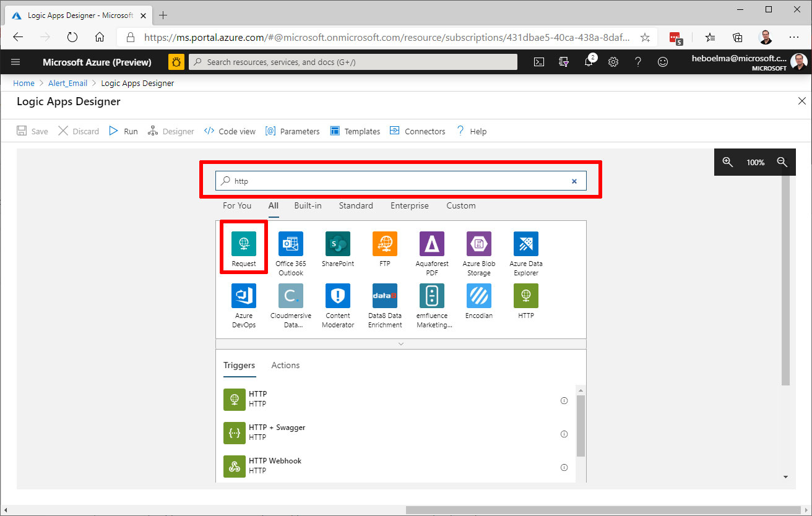Pick the green HTTP connector tile
This screenshot has height=516, width=812.
click(x=526, y=296)
